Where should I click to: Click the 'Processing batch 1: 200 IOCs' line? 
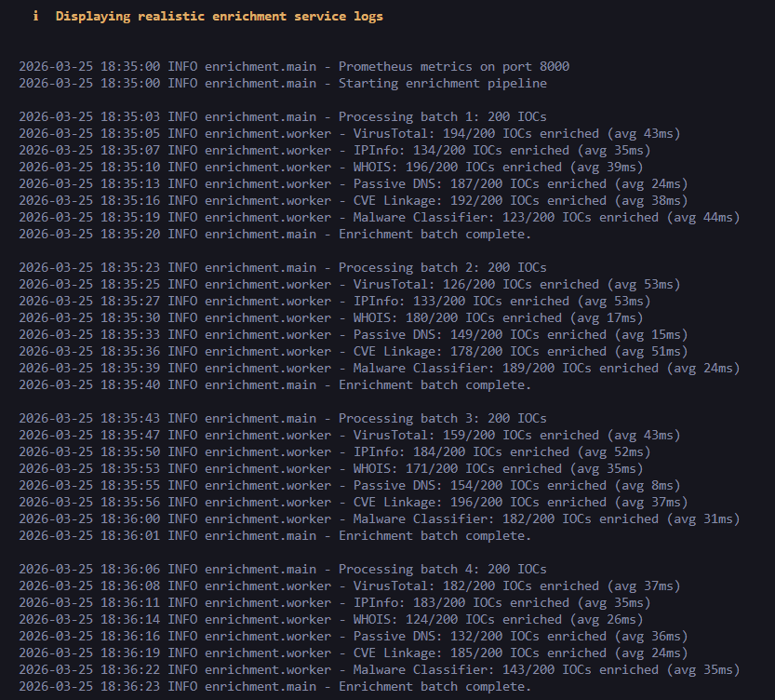pyautogui.click(x=283, y=116)
